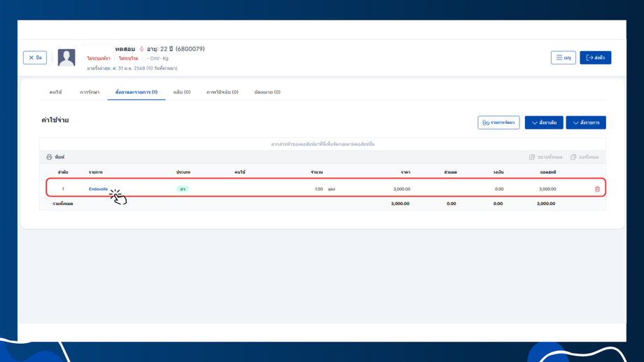644x362 pixels.
Task: Switch to the second tab in tab bar
Action: pyautogui.click(x=90, y=92)
